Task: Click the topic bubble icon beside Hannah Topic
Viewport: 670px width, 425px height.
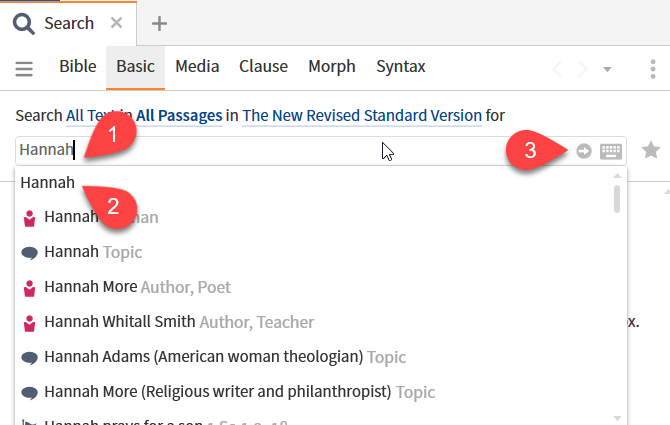Action: point(29,253)
